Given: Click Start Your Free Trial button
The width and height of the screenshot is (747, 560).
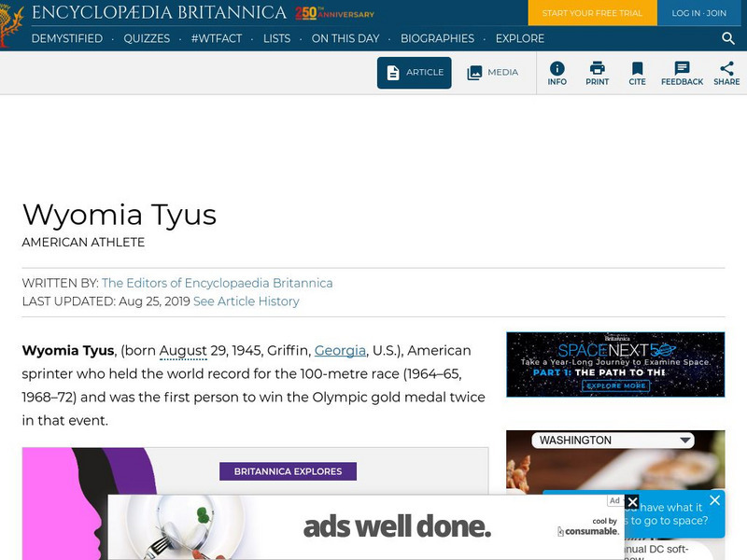Looking at the screenshot, I should point(592,13).
